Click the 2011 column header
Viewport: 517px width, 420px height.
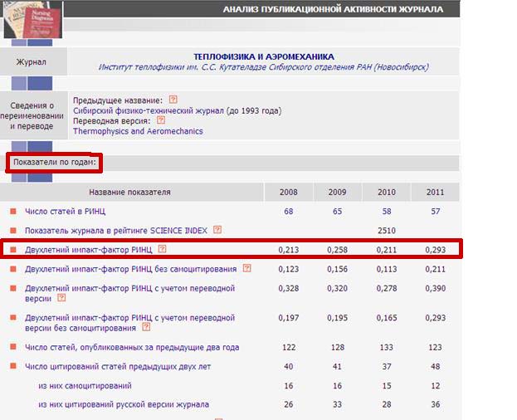point(435,192)
